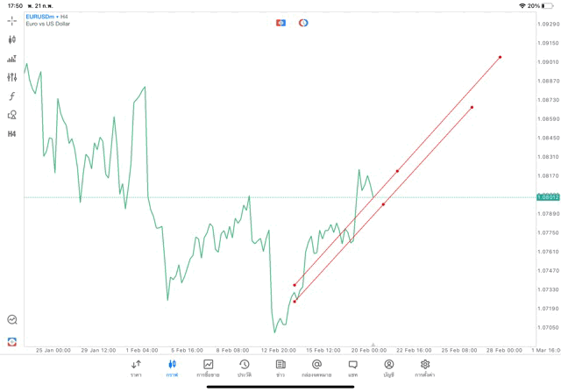Open the บัญชี accounts tab
Image resolution: width=561 pixels, height=392 pixels.
pyautogui.click(x=388, y=368)
